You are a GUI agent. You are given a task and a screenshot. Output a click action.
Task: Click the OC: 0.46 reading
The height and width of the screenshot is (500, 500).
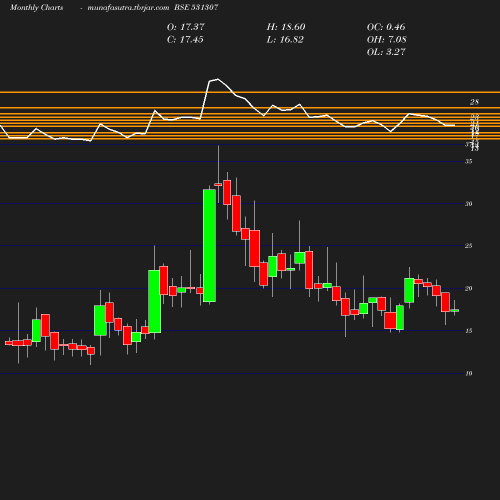click(x=386, y=27)
